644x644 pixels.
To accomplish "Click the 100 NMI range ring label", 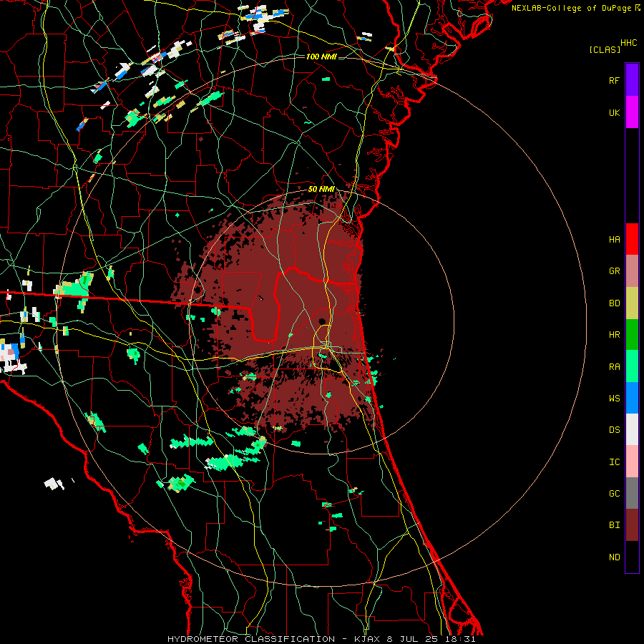I will pos(321,57).
